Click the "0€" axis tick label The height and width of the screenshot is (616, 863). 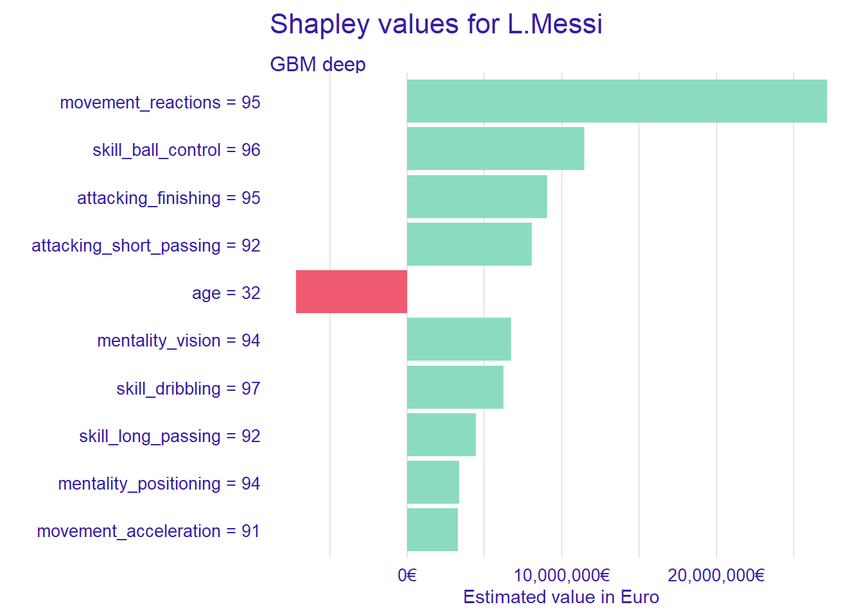[x=407, y=575]
